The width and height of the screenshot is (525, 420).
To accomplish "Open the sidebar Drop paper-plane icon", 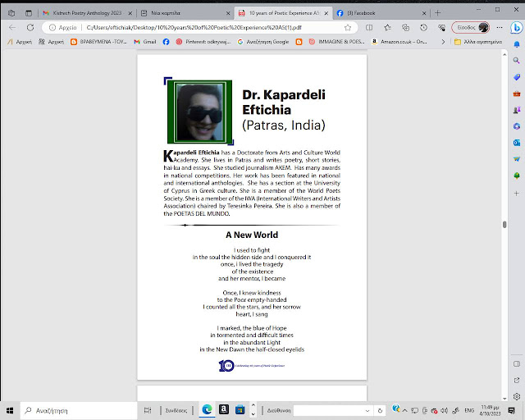I will [x=517, y=159].
